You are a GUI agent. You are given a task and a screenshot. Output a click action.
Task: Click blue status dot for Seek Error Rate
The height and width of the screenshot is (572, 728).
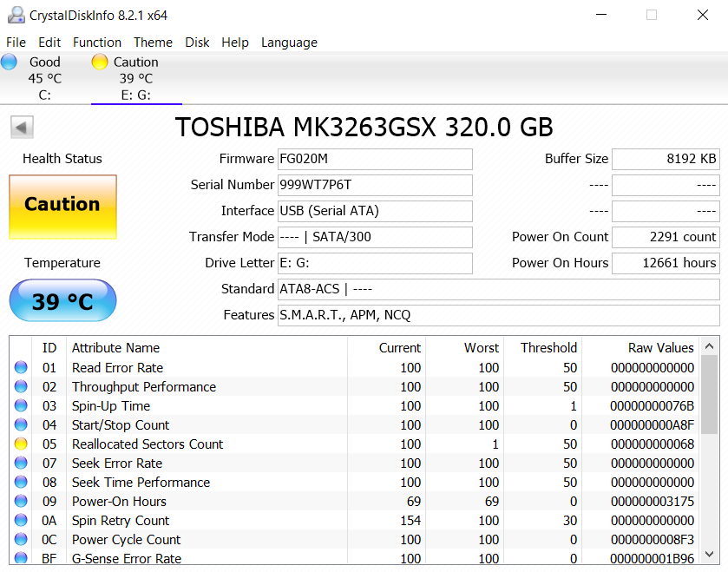pos(21,463)
